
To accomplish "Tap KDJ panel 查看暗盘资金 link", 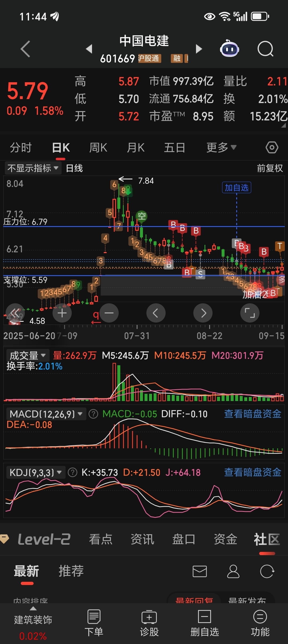I will 253,472.
